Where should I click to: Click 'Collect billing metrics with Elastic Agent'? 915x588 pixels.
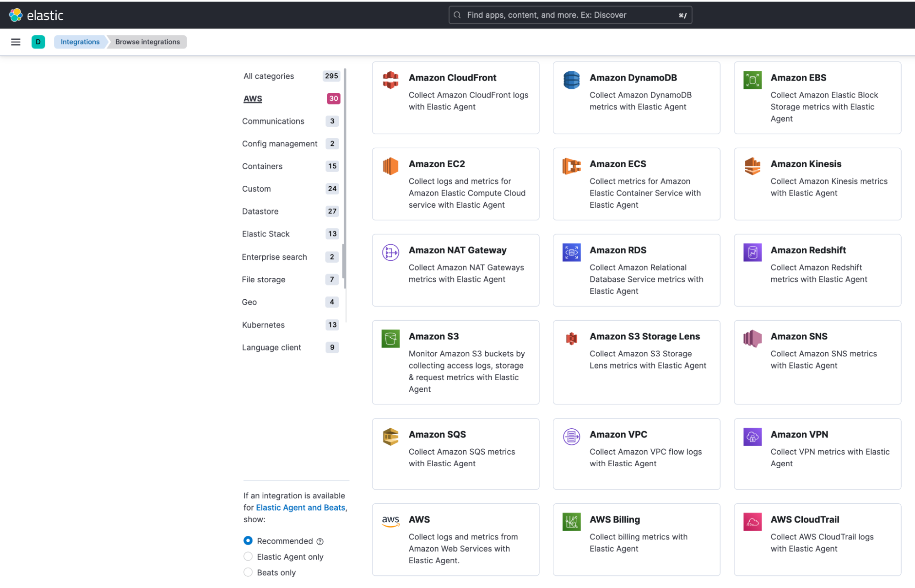(x=638, y=543)
